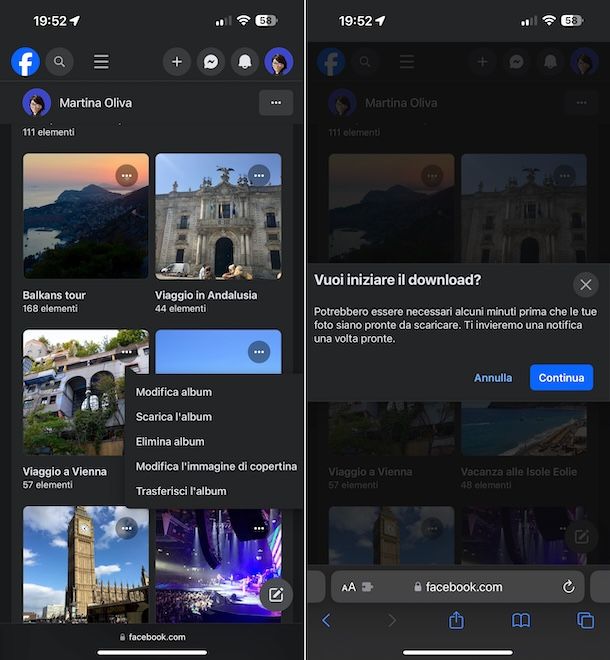Tap 'Vuoi iniziare il download?' heading
This screenshot has width=610, height=660.
click(397, 280)
